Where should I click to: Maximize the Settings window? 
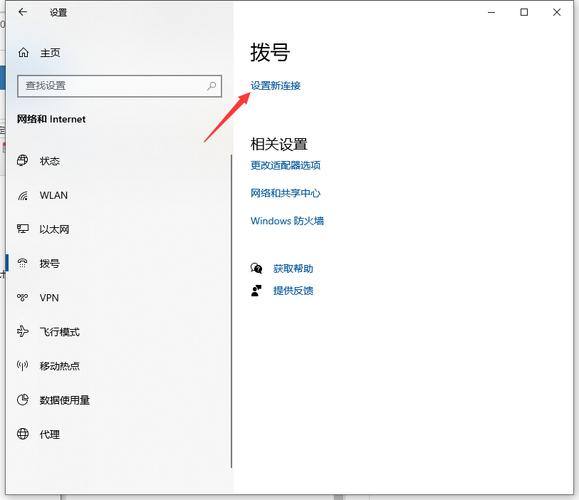[524, 12]
